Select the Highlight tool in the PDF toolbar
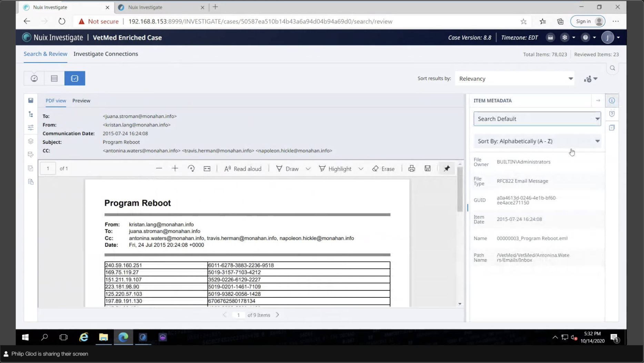 click(335, 169)
